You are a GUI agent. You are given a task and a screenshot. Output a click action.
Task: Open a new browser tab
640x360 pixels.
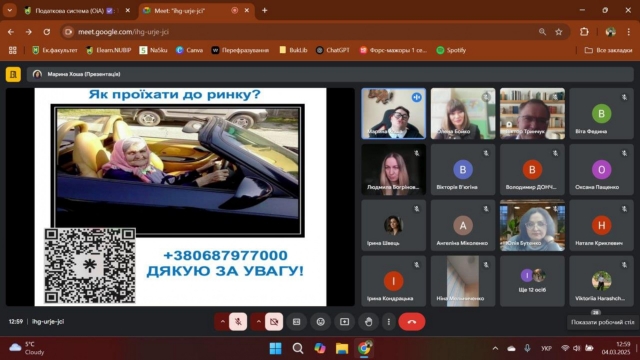[x=264, y=11]
